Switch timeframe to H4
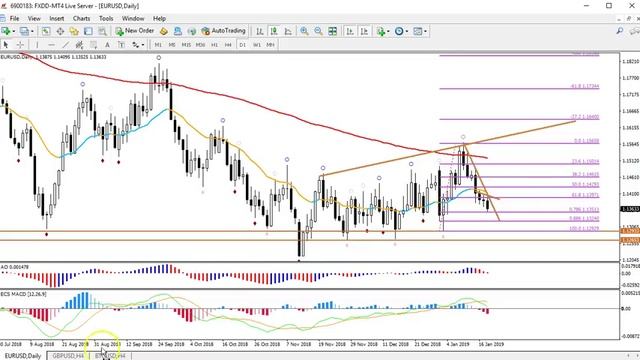The width and height of the screenshot is (640, 360). tap(228, 45)
